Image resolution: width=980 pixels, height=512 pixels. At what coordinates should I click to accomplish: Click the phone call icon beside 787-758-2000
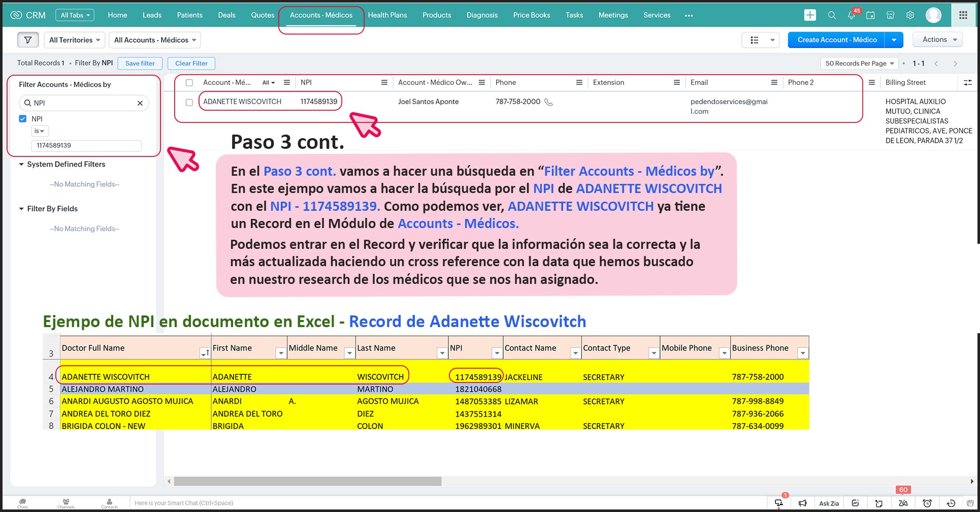pos(548,102)
